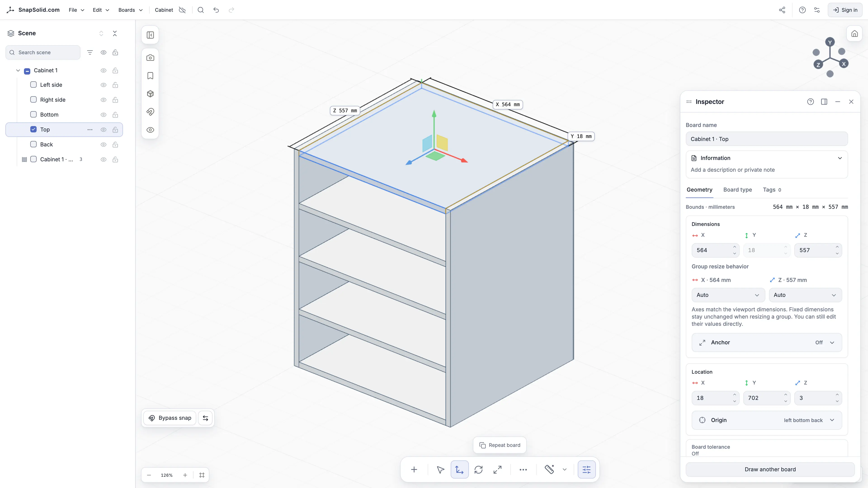Viewport: 868px width, 488px height.
Task: Click the bookmark view icon
Action: click(150, 76)
